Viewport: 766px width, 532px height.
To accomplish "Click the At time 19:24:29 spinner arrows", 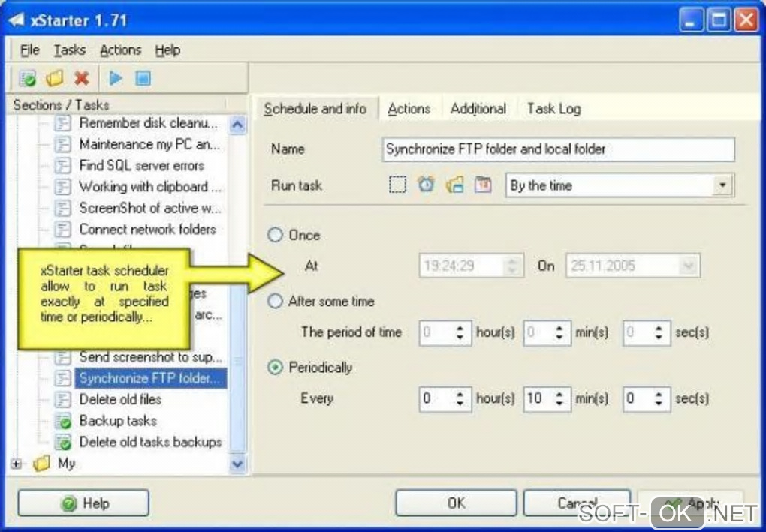I will [x=512, y=266].
